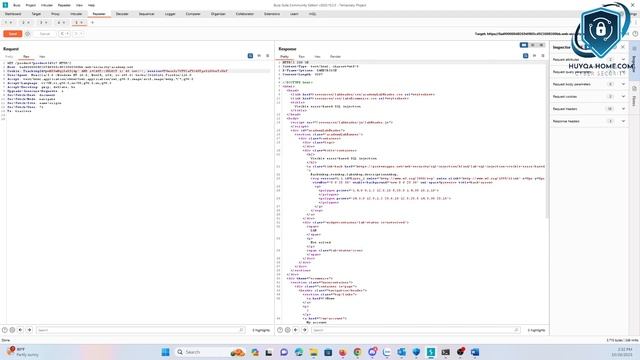
Task: Open the Intruder tool tab
Action: 76,14
